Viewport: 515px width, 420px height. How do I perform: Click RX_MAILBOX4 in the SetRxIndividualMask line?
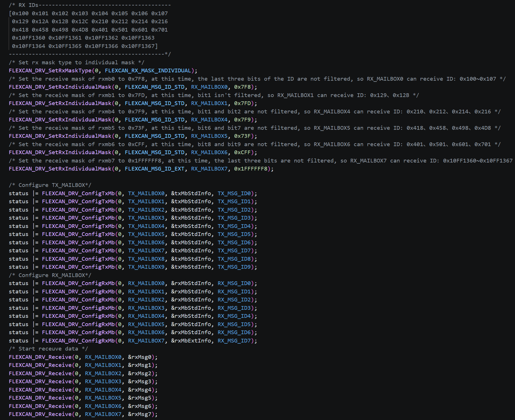coord(209,120)
